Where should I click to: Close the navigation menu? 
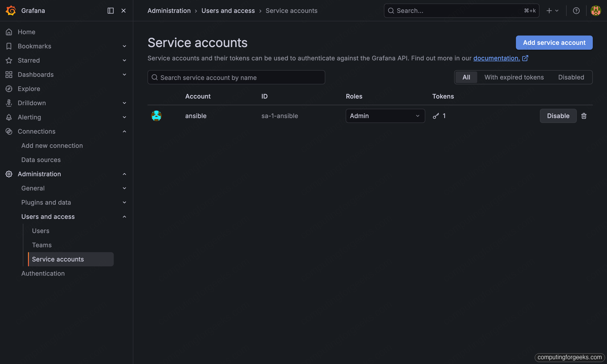(124, 11)
